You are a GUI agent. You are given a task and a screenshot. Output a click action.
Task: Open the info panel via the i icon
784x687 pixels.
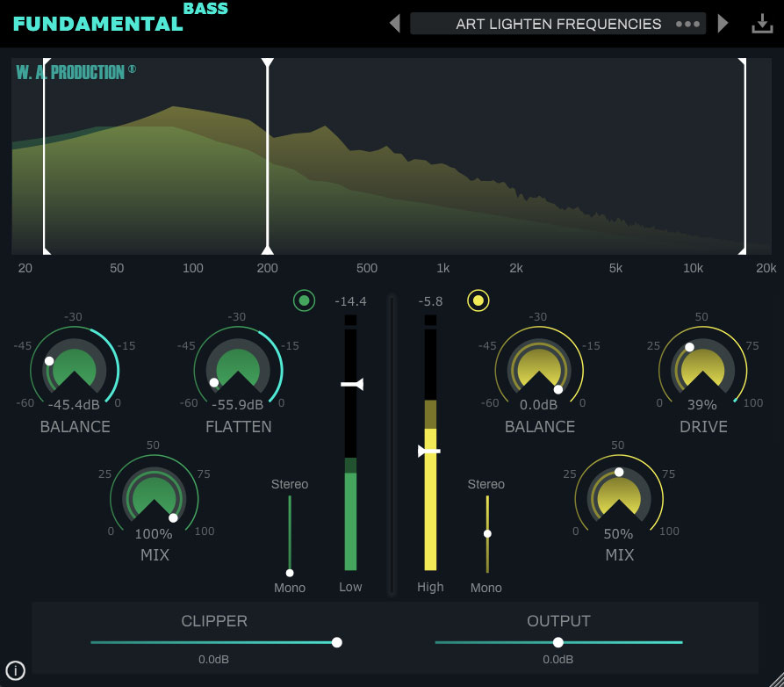click(15, 669)
